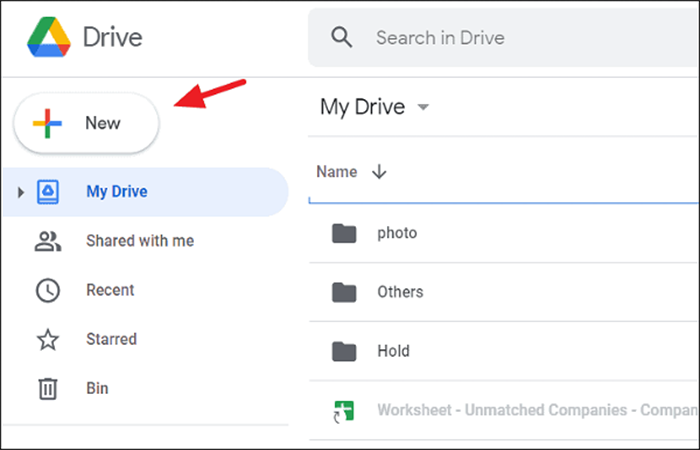Image resolution: width=700 pixels, height=450 pixels.
Task: Open the My Drive heading dropdown arrow
Action: coord(423,107)
